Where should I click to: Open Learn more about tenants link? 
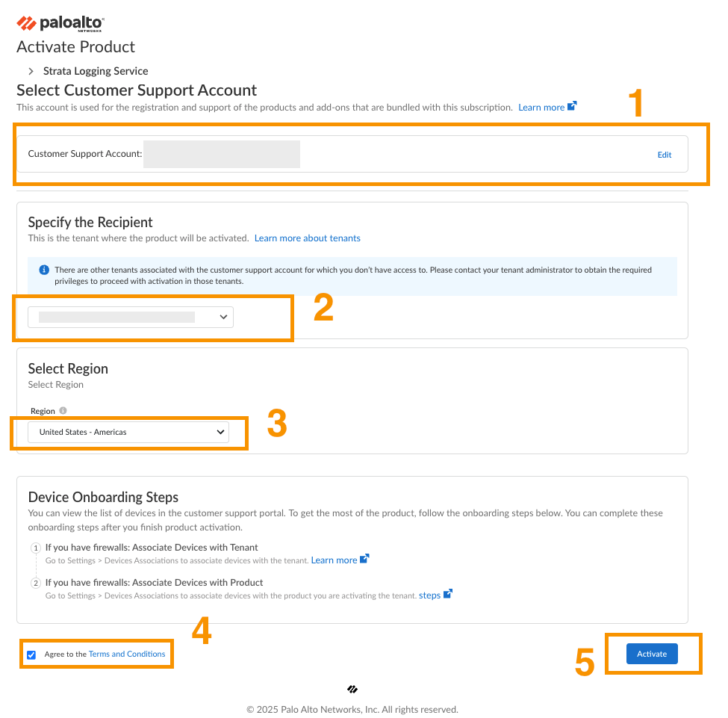[308, 238]
